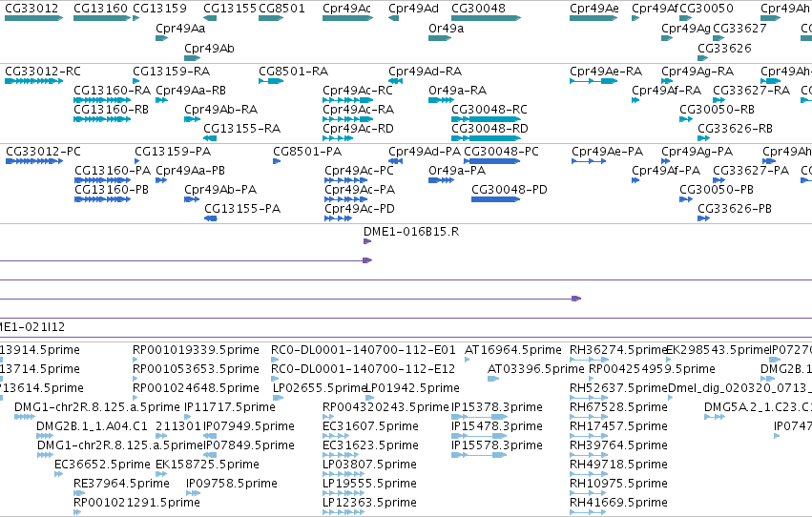Select transcript CG13160-RB

(111, 110)
